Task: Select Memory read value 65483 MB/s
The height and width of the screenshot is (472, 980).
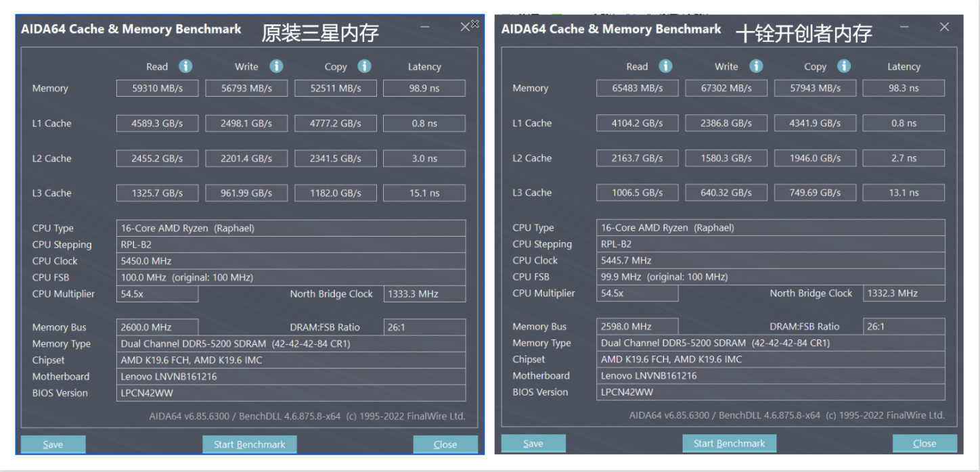Action: point(637,88)
